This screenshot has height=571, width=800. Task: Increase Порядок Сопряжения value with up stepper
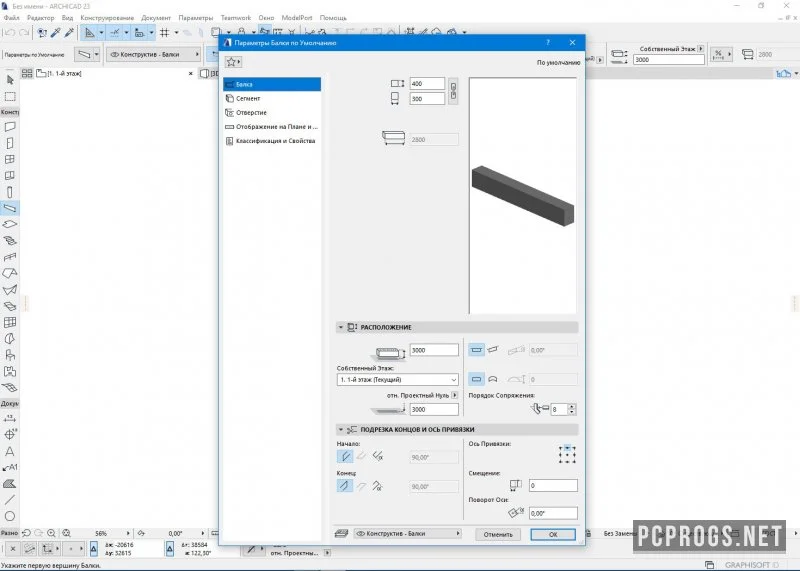click(x=572, y=406)
